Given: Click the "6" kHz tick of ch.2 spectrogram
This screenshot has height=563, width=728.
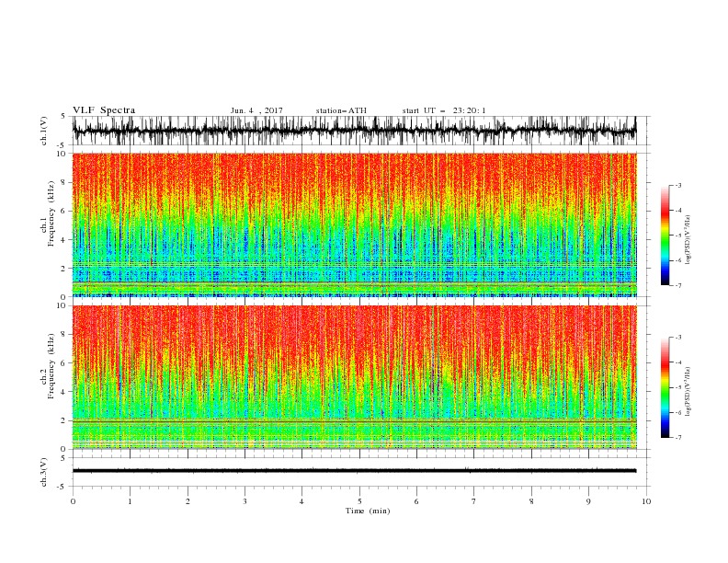Looking at the screenshot, I should (x=64, y=363).
